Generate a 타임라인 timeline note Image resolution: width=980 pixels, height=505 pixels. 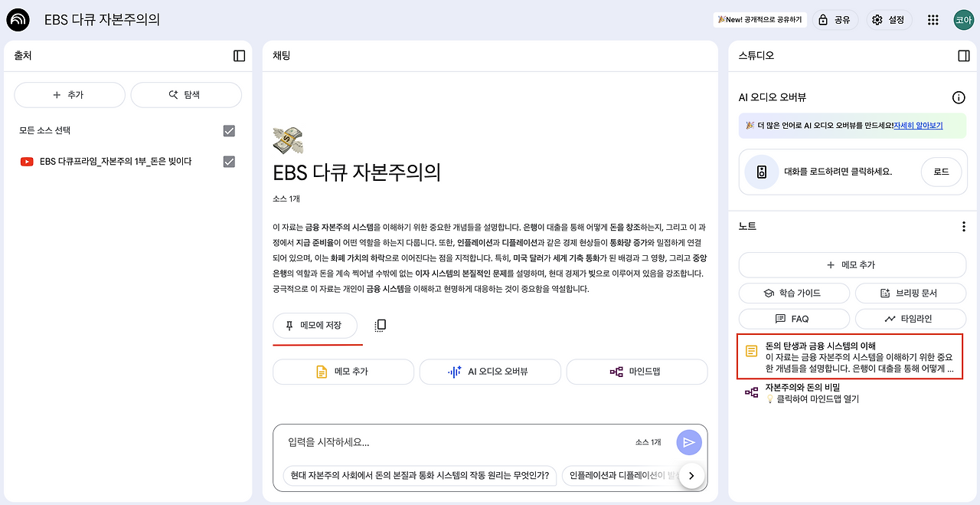[x=910, y=319]
